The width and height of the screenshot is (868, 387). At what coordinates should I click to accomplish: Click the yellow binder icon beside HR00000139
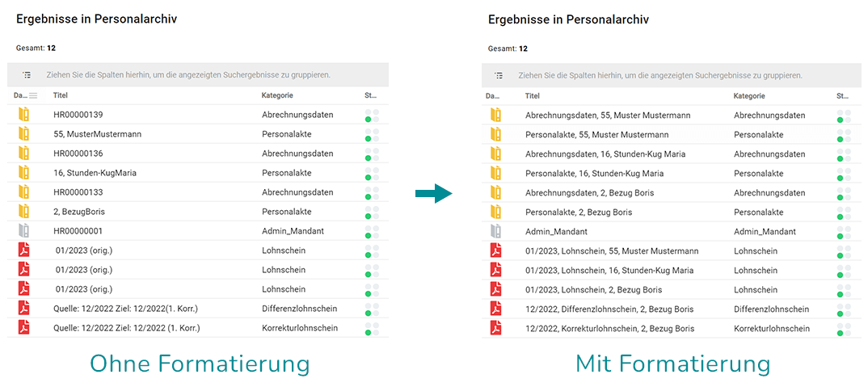pos(24,115)
